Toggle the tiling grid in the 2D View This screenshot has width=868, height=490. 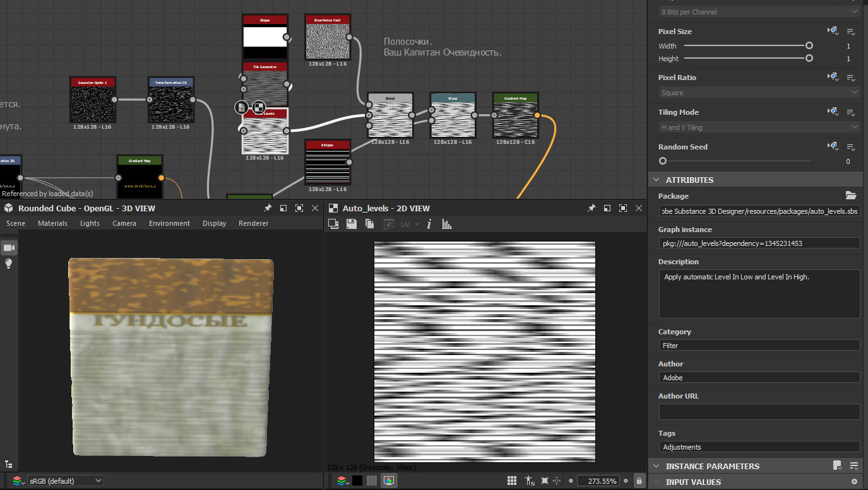[x=512, y=481]
